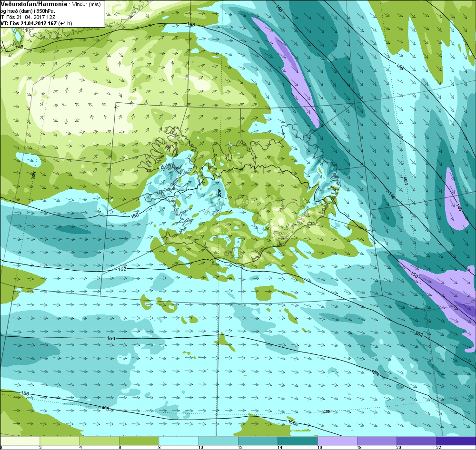Pick the darkest purple legend swatch above 22

[x=456, y=440]
